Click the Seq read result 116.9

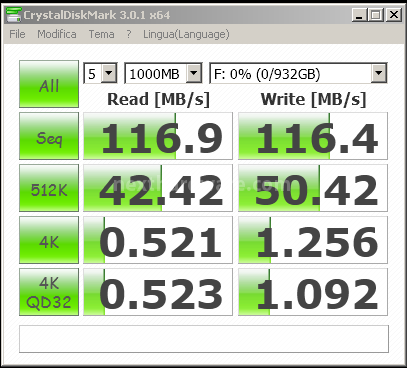158,136
